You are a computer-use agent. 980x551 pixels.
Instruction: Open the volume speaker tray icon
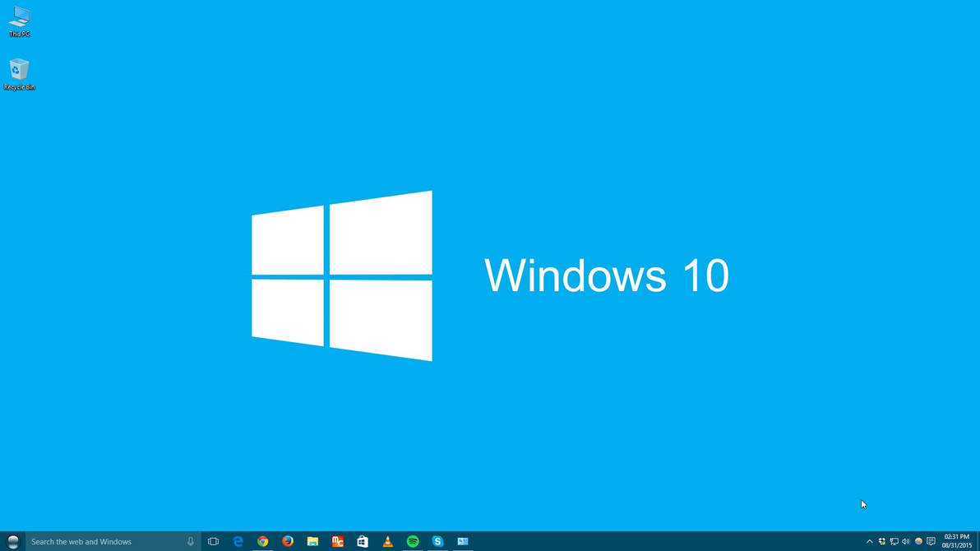coord(906,542)
